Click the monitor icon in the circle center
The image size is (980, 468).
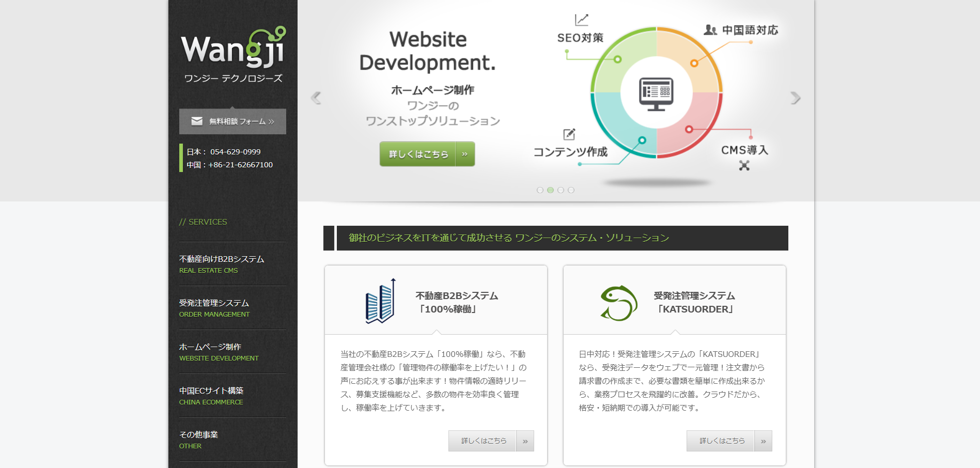[x=656, y=94]
